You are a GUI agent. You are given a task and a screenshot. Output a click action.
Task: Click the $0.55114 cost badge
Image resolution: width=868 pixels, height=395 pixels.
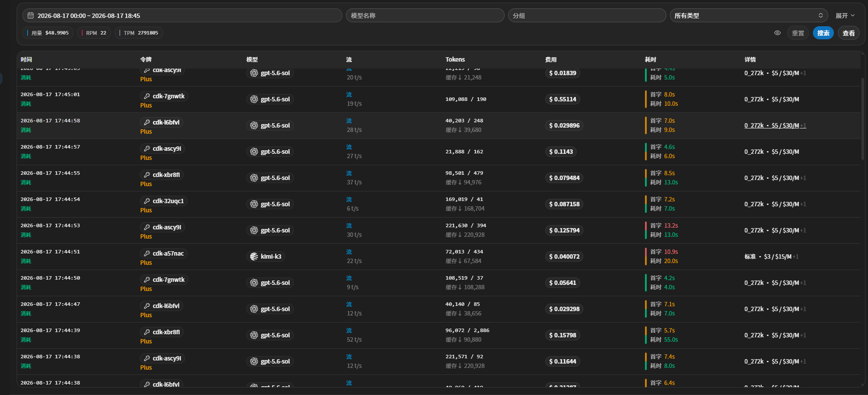coord(563,99)
